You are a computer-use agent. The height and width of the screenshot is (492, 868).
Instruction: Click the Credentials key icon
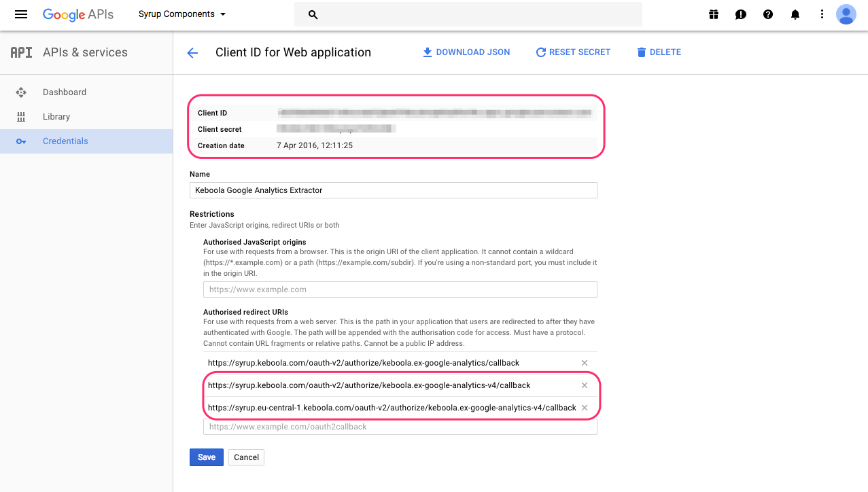21,141
